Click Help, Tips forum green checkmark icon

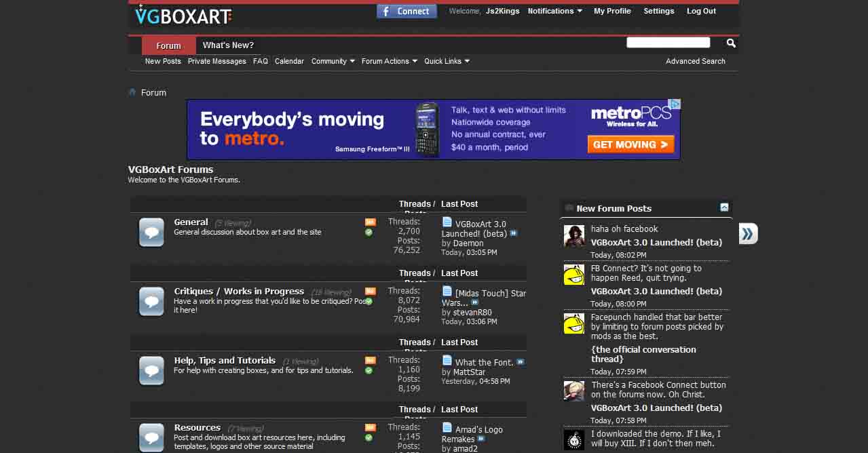369,370
